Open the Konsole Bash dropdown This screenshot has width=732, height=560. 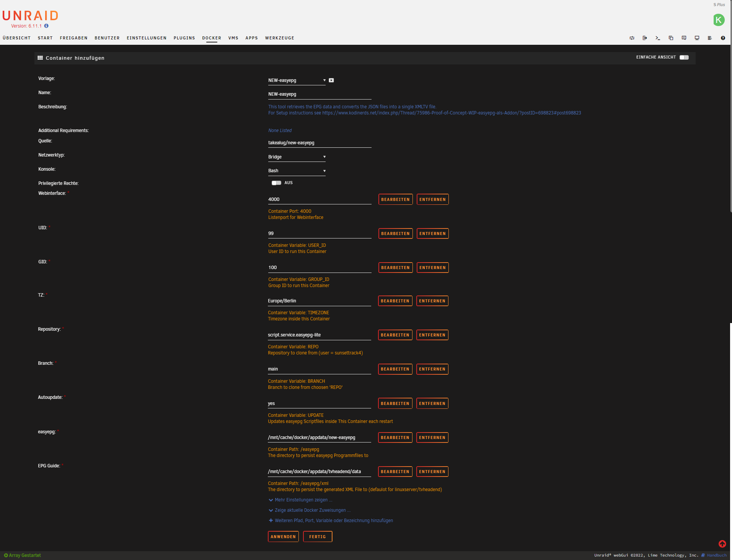click(297, 171)
